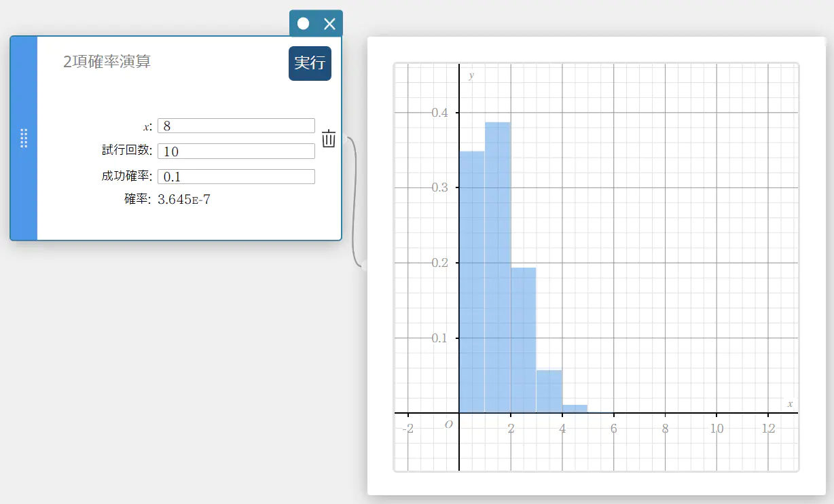
Task: Click the curved connector line between the panels
Action: 355,204
